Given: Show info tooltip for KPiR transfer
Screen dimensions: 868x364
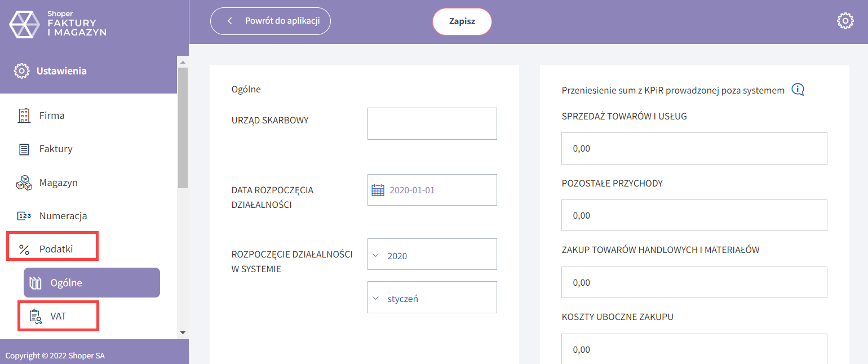Looking at the screenshot, I should [x=798, y=90].
